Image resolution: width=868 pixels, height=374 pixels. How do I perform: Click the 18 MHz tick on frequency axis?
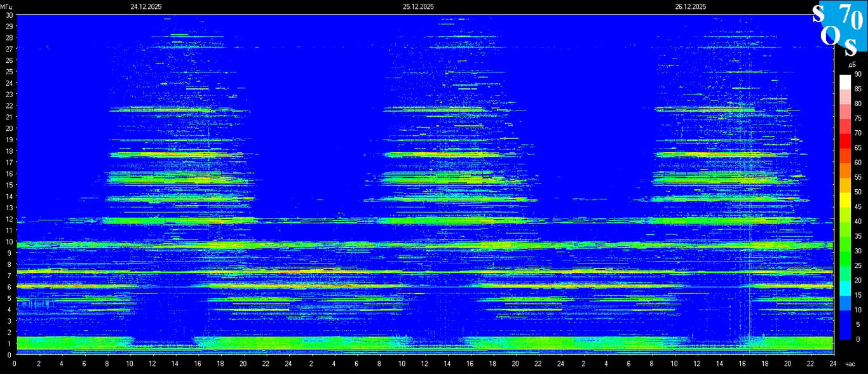[8, 150]
